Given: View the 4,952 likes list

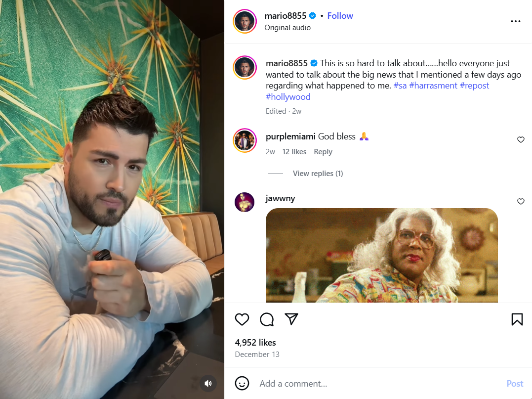Looking at the screenshot, I should [255, 342].
